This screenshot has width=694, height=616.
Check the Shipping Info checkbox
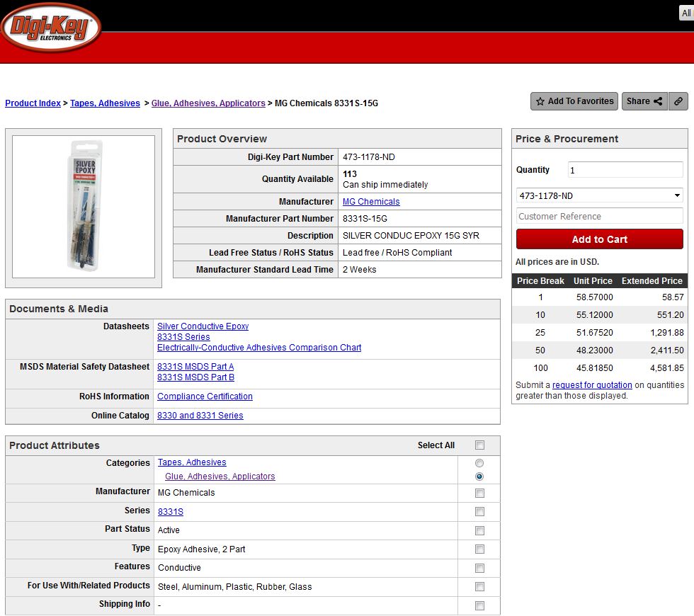[479, 606]
